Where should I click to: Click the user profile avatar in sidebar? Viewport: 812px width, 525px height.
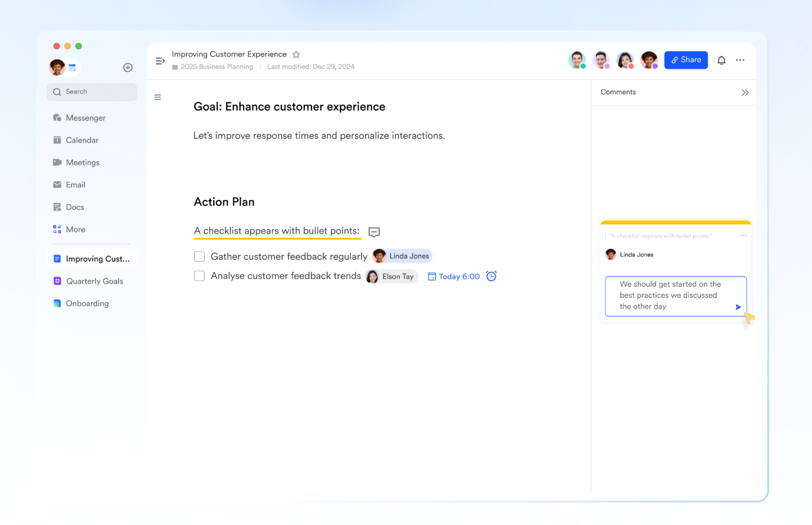pos(57,68)
